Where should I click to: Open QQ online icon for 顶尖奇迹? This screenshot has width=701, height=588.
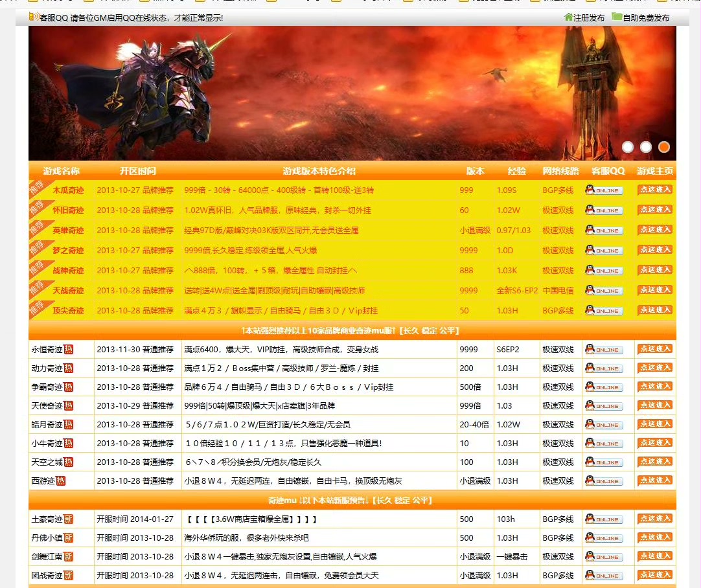coord(604,311)
